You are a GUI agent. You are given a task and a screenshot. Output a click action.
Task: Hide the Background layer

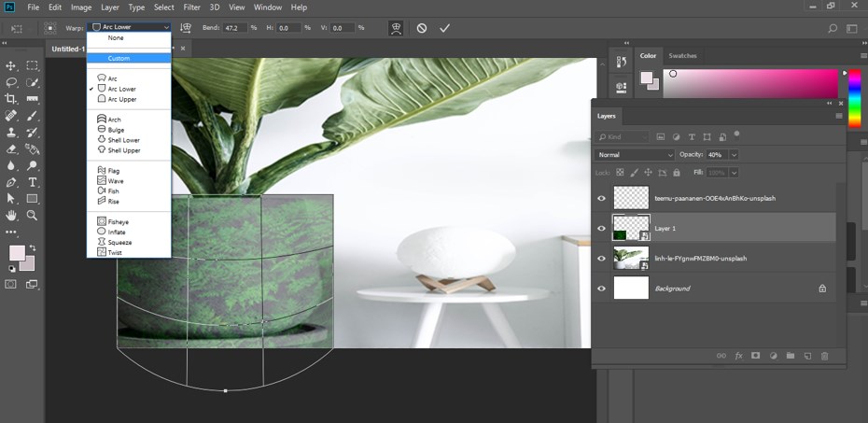(x=601, y=289)
